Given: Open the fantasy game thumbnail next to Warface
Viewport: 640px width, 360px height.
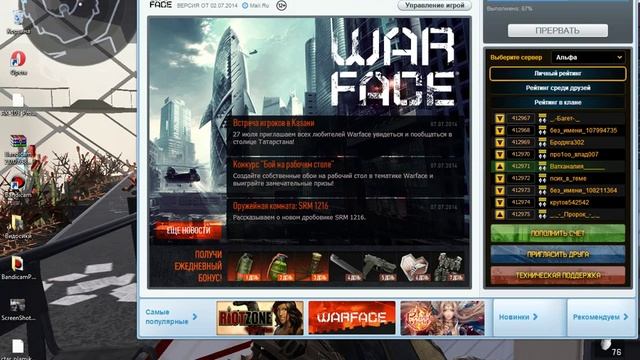Looking at the screenshot, I should coord(443,318).
